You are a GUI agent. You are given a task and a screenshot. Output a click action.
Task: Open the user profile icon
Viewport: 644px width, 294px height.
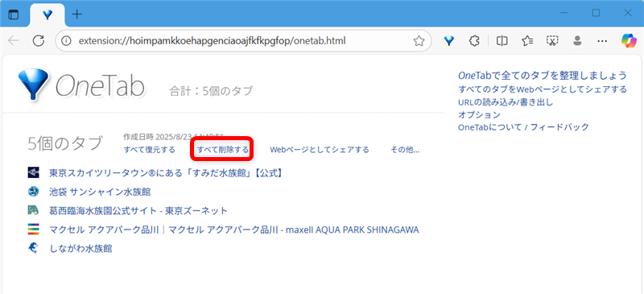click(x=577, y=40)
